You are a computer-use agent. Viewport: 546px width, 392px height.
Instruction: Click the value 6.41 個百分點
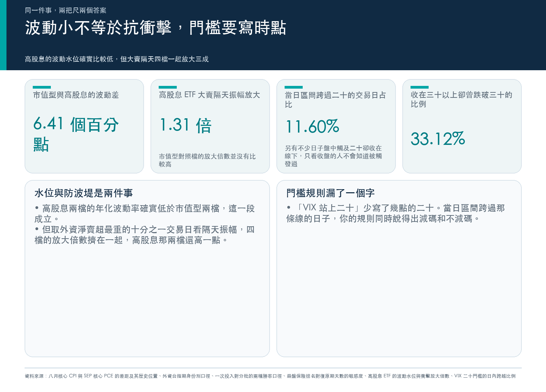pos(76,134)
